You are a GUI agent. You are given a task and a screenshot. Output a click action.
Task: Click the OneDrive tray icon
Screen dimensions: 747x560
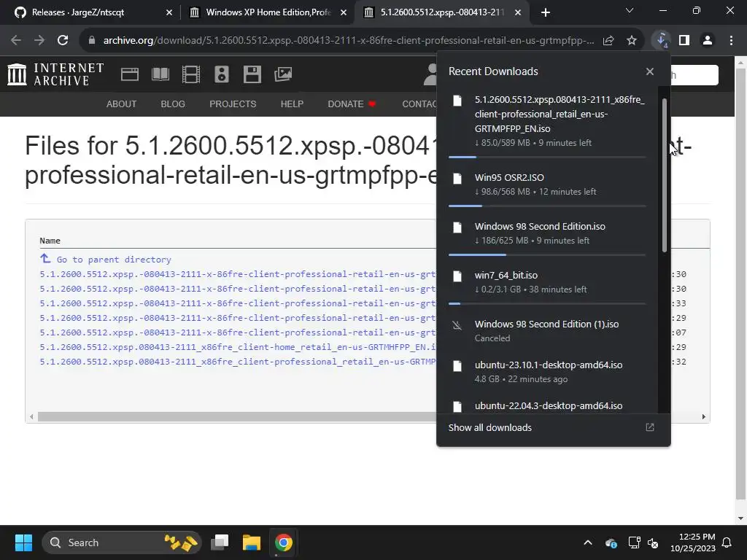pyautogui.click(x=611, y=542)
